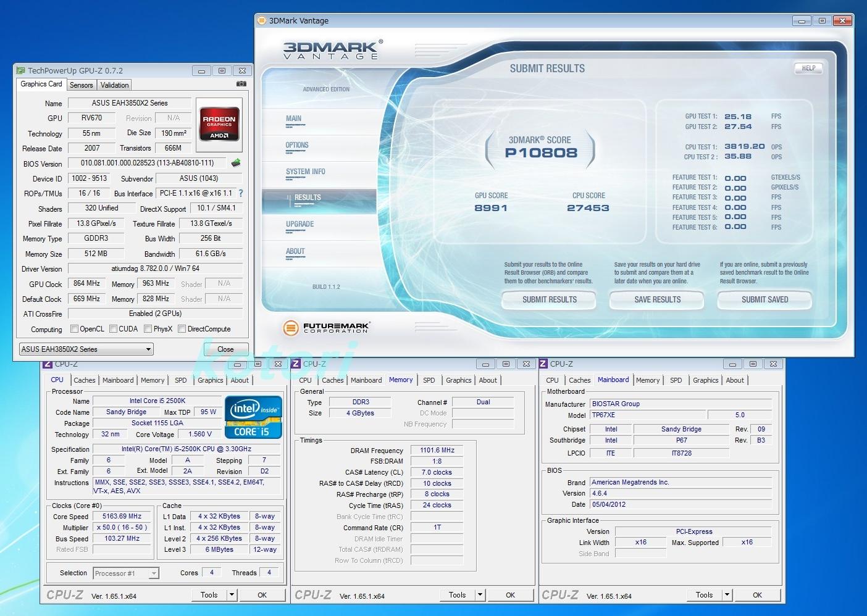This screenshot has width=867, height=616.
Task: Open Memory tab in CPU-Z Mainboard window
Action: [648, 380]
